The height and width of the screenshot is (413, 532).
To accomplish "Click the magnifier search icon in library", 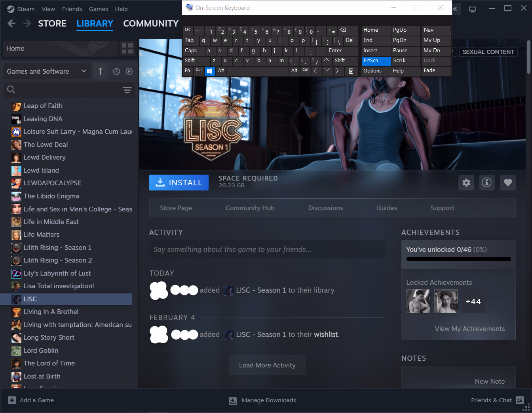I will (x=11, y=90).
